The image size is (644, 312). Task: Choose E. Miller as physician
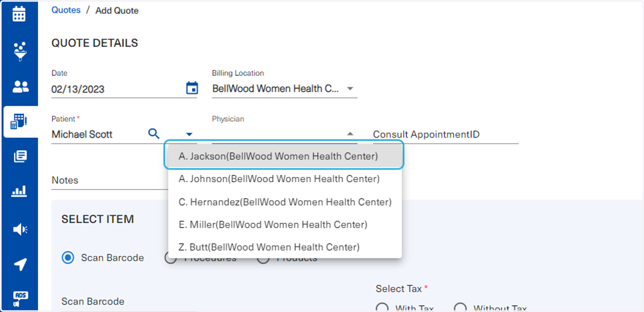click(284, 224)
